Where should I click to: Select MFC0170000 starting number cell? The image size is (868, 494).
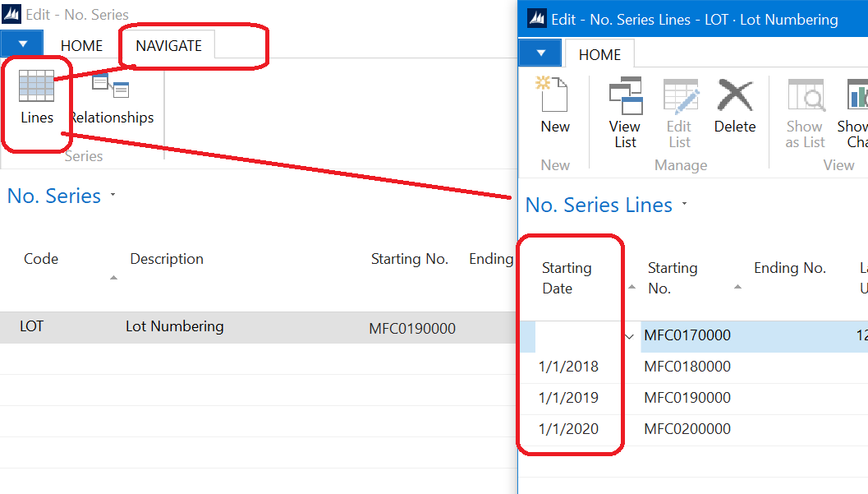687,335
